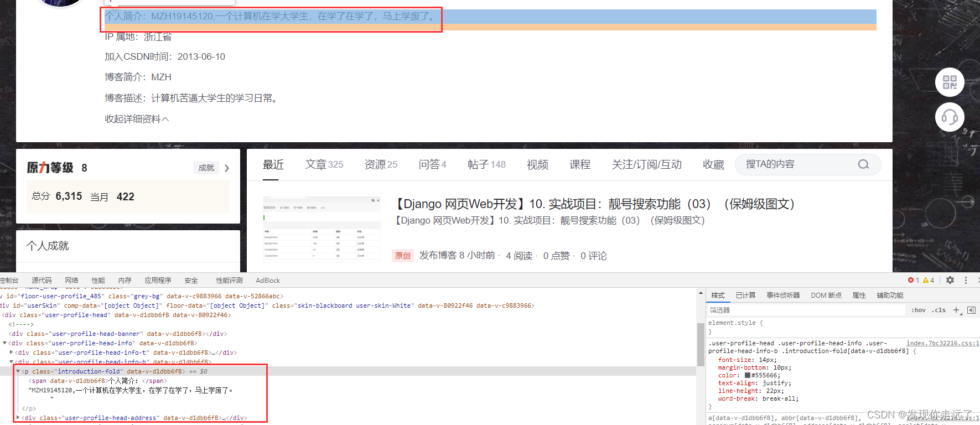Switch to 资源 25 tab

click(381, 164)
